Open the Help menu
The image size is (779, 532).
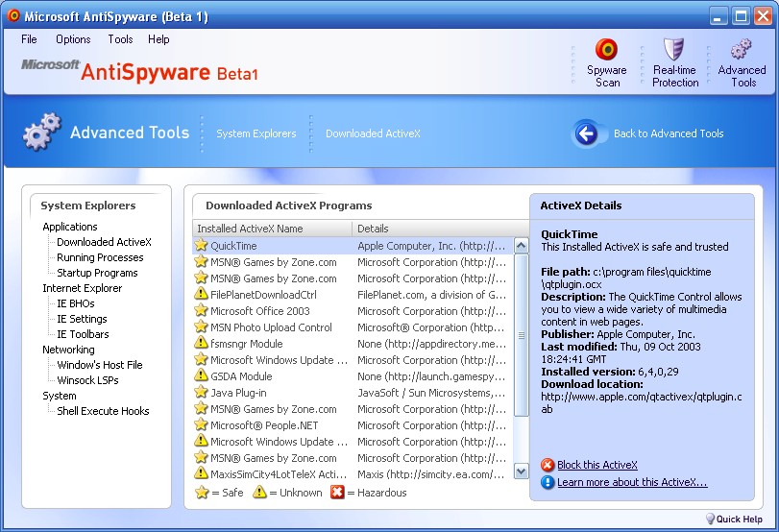(158, 39)
